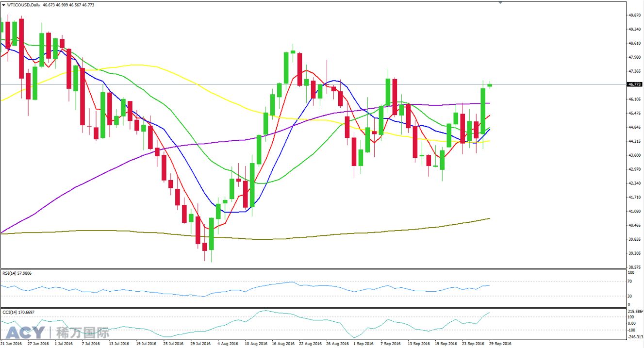This screenshot has width=644, height=348.
Task: Click the 19 Jul 2016 date label
Action: coord(147,344)
